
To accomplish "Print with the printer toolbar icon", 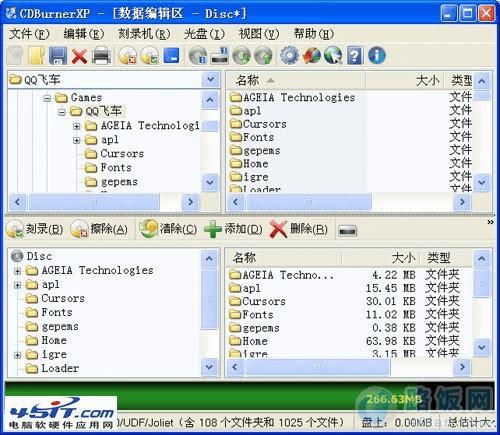I will click(101, 55).
